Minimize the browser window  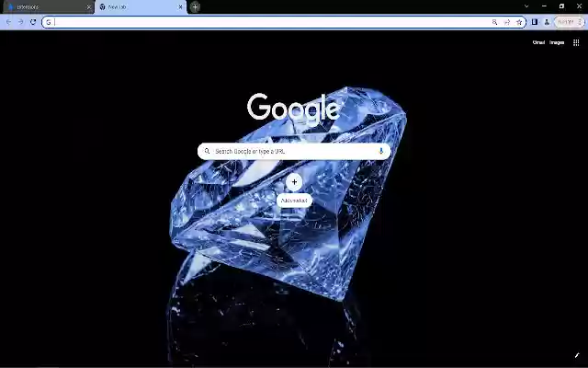point(544,6)
